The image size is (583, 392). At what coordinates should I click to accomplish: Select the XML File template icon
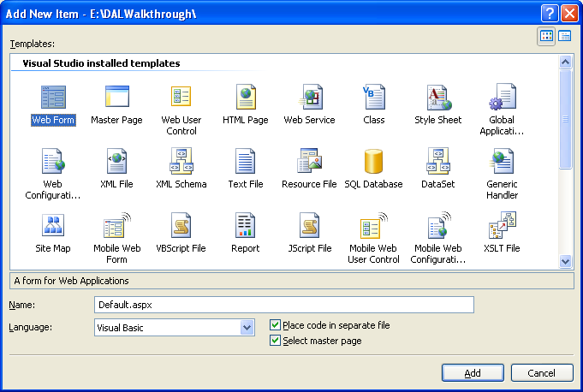click(116, 161)
